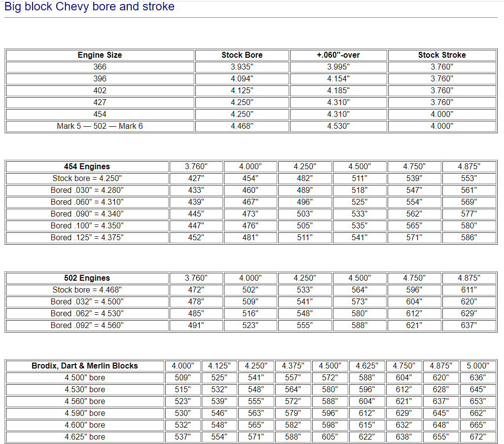504x444 pixels.
Task: Click the 4.094" stock bore value
Action: pyautogui.click(x=242, y=79)
